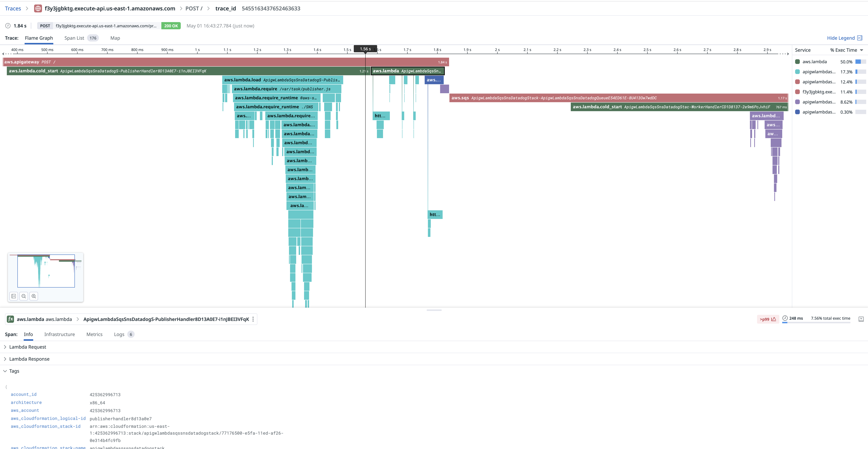
Task: Select the aws.lambda.load span
Action: click(282, 80)
